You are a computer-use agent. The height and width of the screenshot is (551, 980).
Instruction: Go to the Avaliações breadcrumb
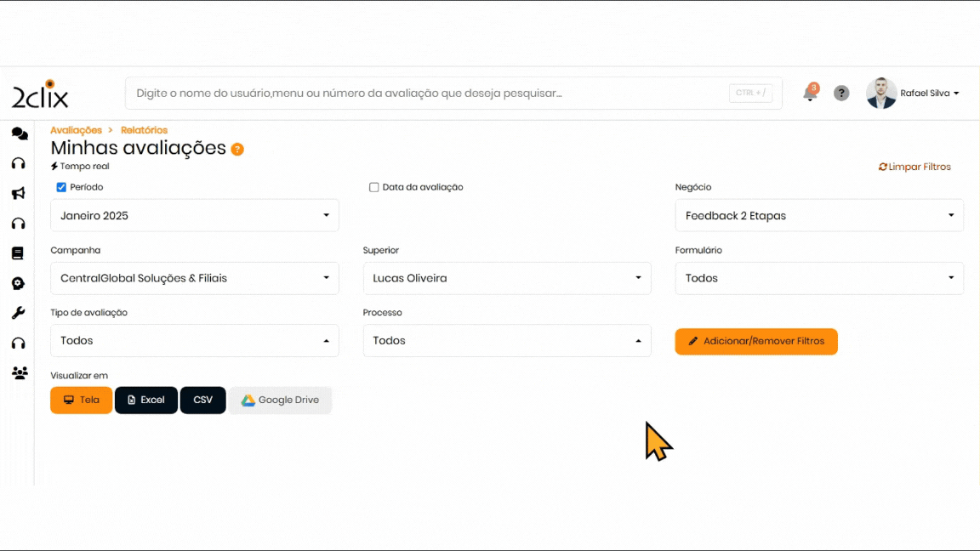point(76,130)
